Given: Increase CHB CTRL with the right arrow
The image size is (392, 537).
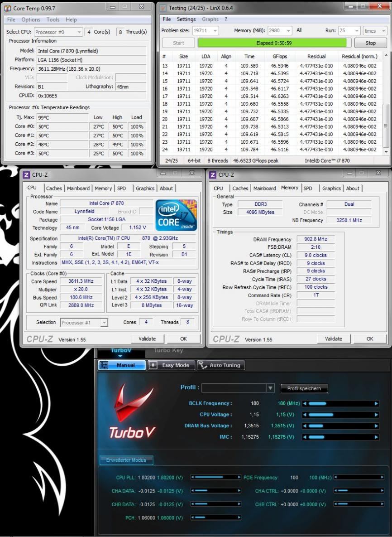Looking at the screenshot, I should (382, 504).
